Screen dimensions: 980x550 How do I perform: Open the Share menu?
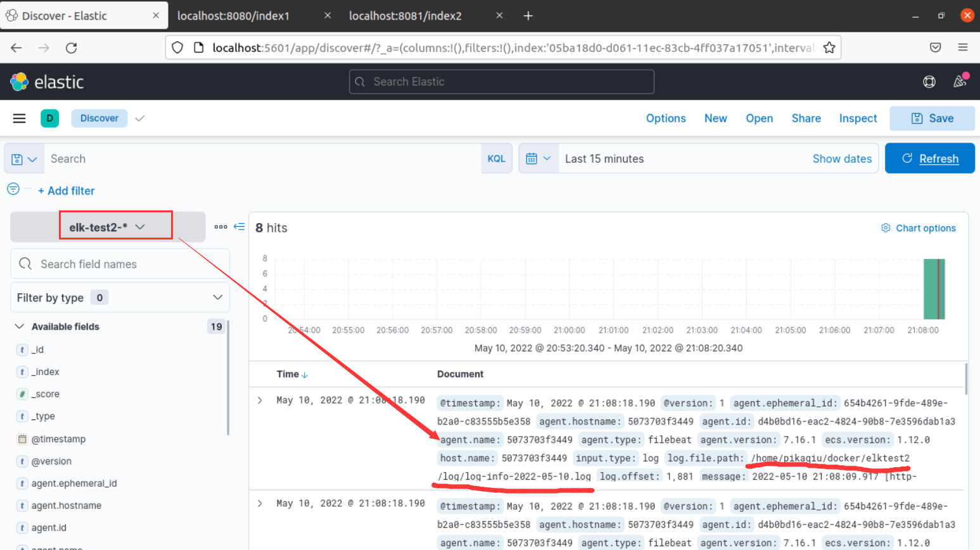[806, 118]
